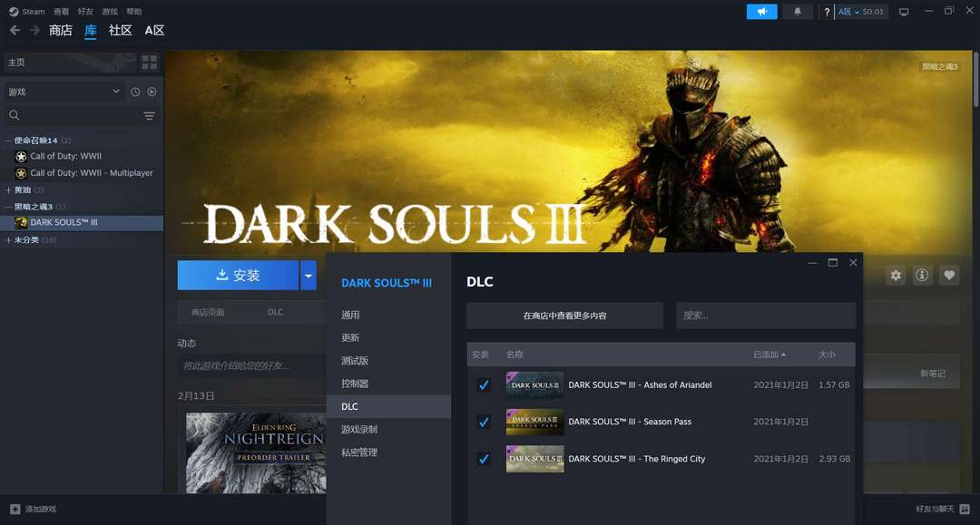Screen dimensions: 980x525
Task: Open 游戏录制 properties section
Action: [x=388, y=430]
